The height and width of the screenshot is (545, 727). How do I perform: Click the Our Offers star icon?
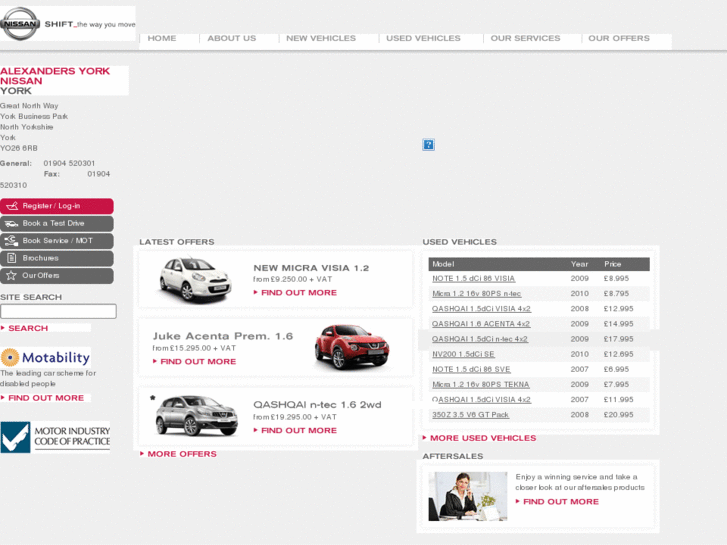11,276
